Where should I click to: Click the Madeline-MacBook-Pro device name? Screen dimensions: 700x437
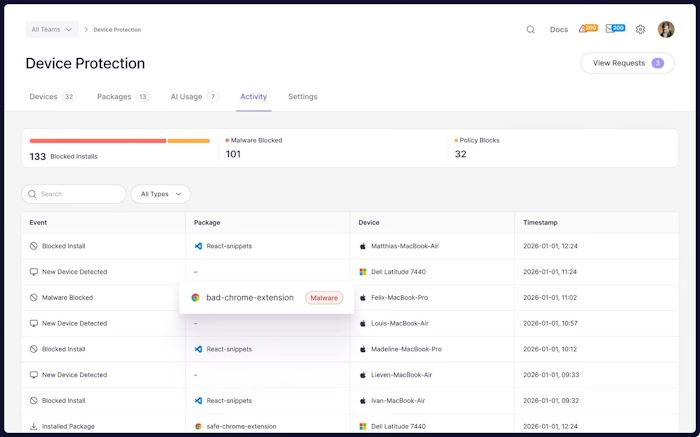click(x=406, y=349)
